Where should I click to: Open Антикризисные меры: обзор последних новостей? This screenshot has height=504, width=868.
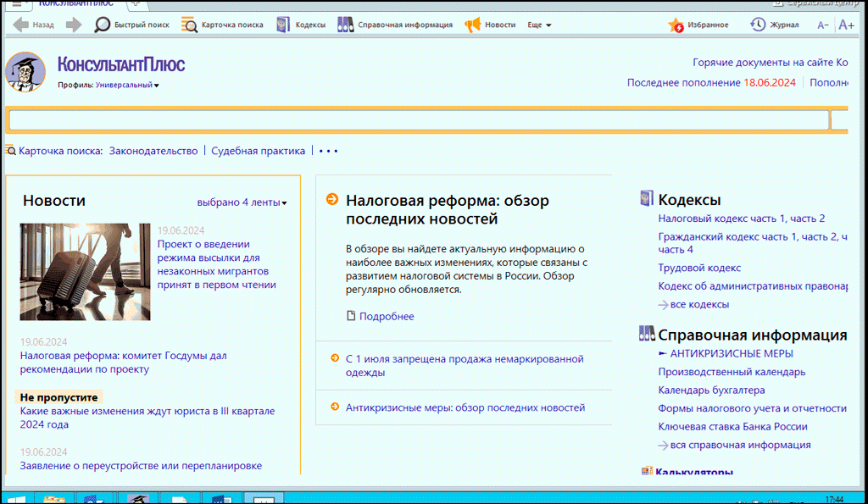[x=465, y=407]
